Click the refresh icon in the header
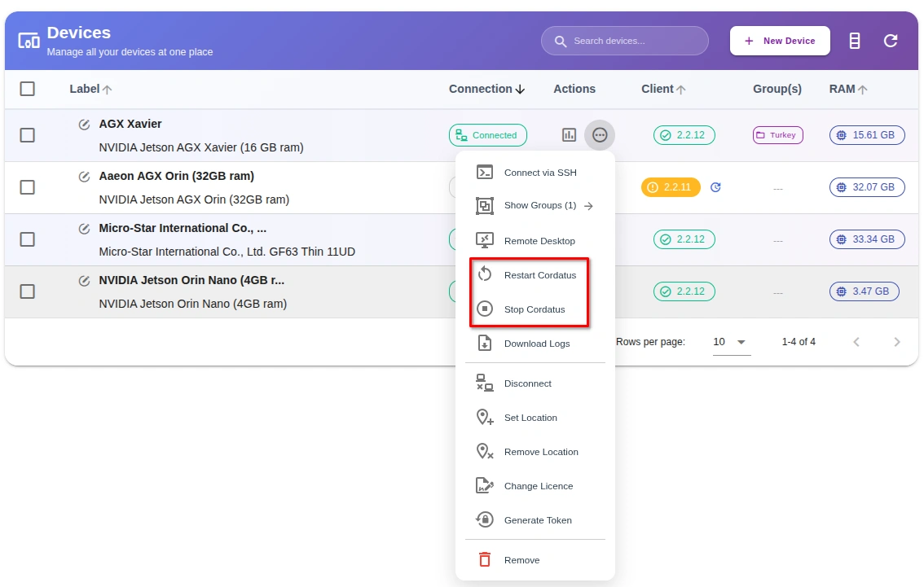Screen dimensions: 924x587 click(x=891, y=41)
